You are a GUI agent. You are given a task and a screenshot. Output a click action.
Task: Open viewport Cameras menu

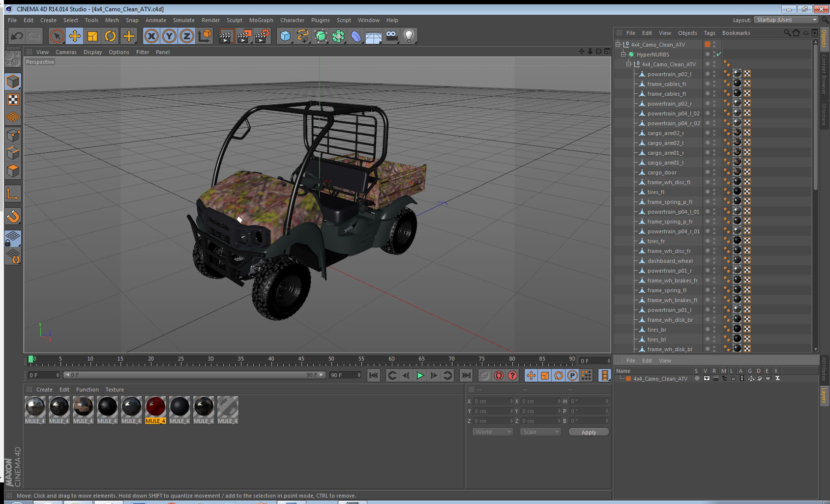point(66,52)
